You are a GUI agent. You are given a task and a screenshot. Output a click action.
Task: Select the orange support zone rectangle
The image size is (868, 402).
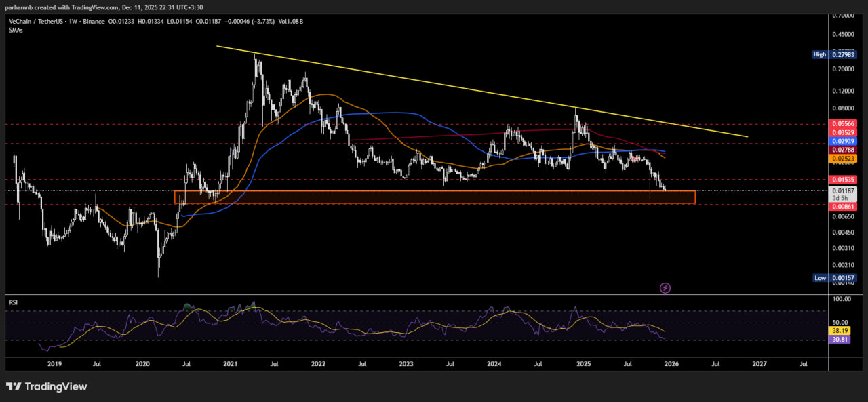tap(434, 197)
